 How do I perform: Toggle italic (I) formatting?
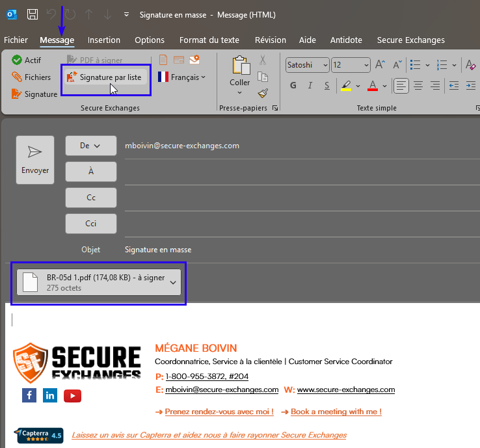point(310,85)
